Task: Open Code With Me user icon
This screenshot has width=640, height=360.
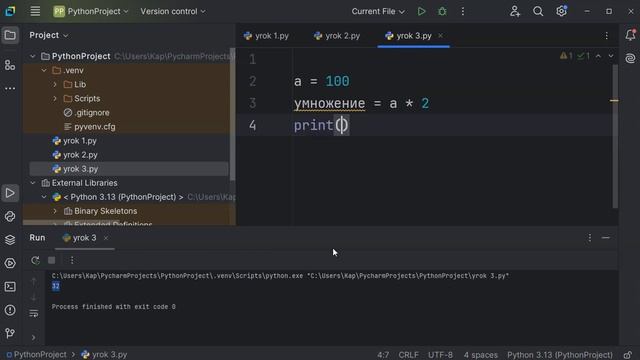Action: coord(515,11)
